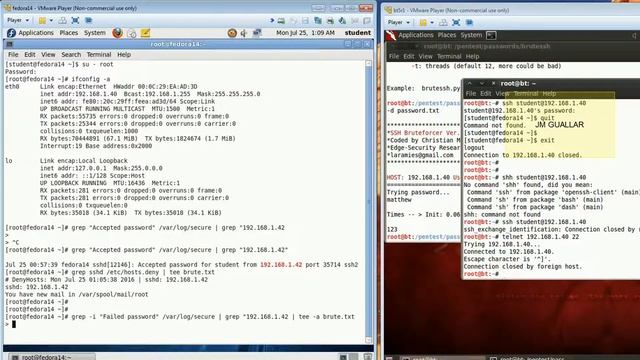Expand the device arrow in fedora14 VMware toolbar
Image resolution: width=640 pixels, height=360 pixels.
(x=272, y=20)
